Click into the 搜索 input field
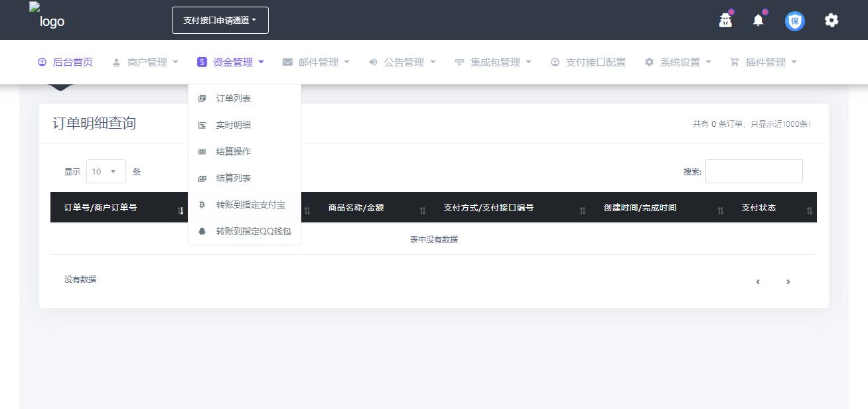The image size is (868, 409). [753, 171]
